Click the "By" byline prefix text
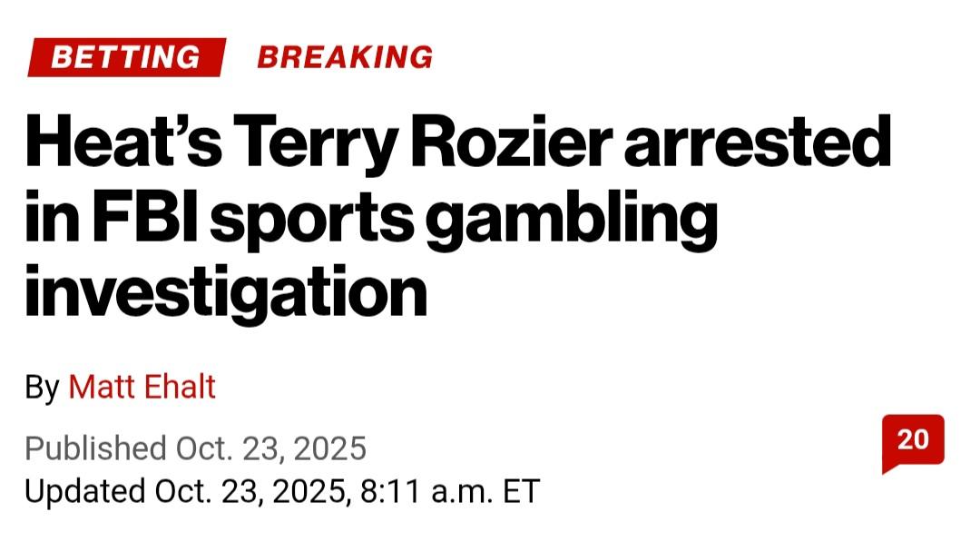The image size is (980, 551). [42, 388]
